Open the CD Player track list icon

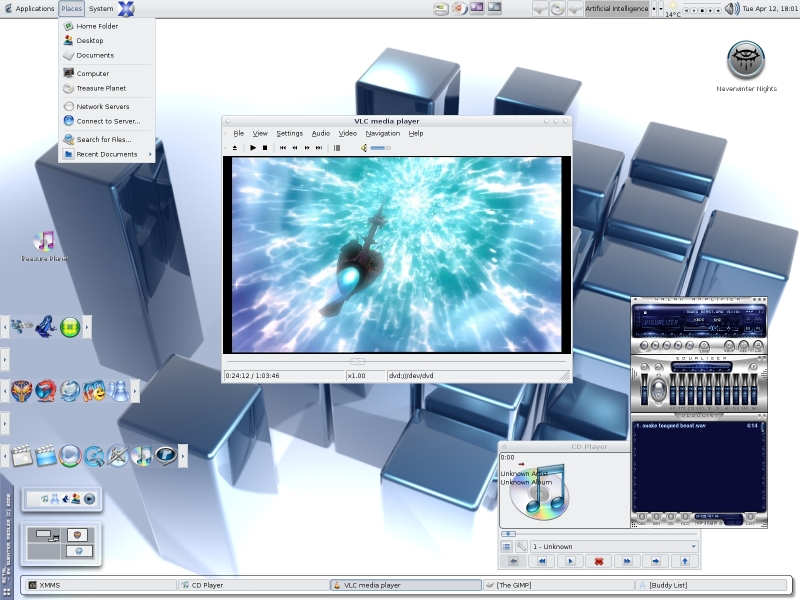coord(507,546)
